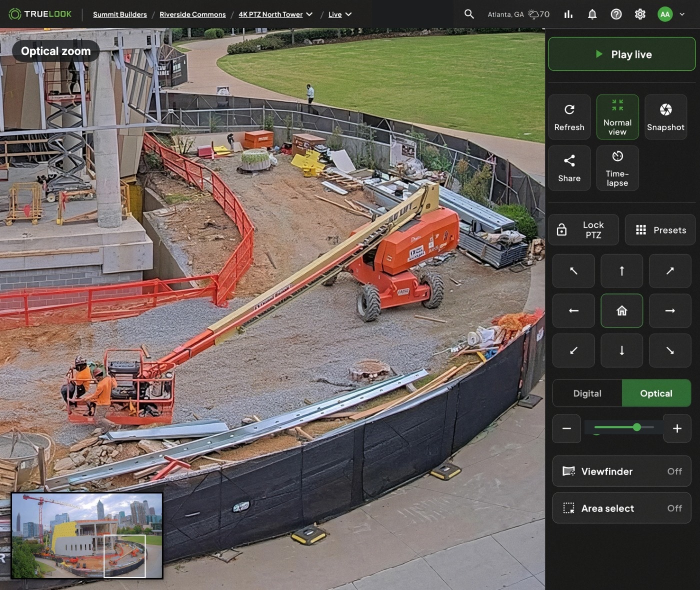Click the overview minimap thumbnail

pyautogui.click(x=87, y=536)
